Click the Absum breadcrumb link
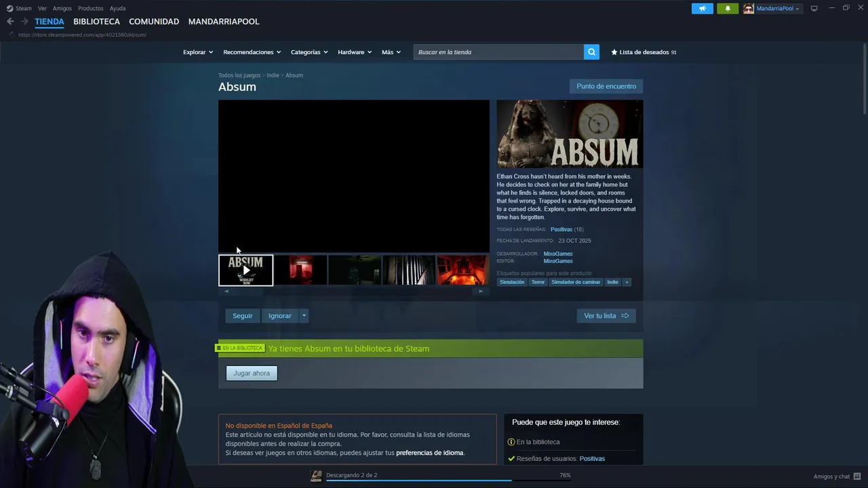The height and width of the screenshot is (488, 868). click(294, 75)
